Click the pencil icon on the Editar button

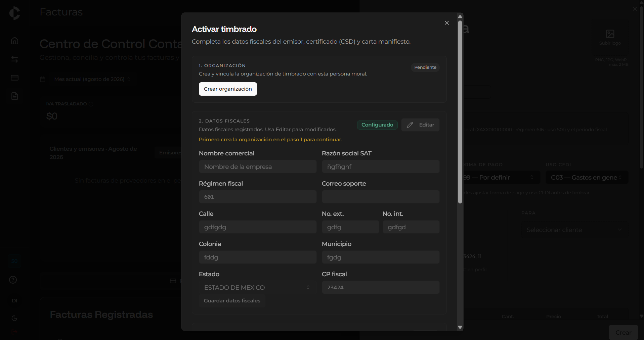click(410, 125)
